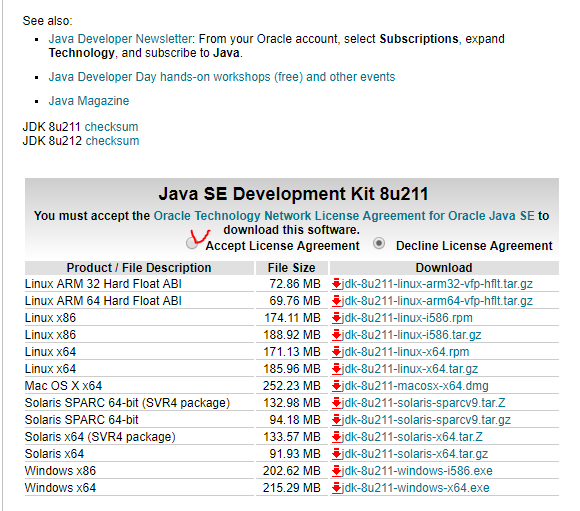Download jdk-8u211-linux-arm32-vfp-hflt.tar.gz file link
Screen dimensions: 580x511
[x=437, y=284]
